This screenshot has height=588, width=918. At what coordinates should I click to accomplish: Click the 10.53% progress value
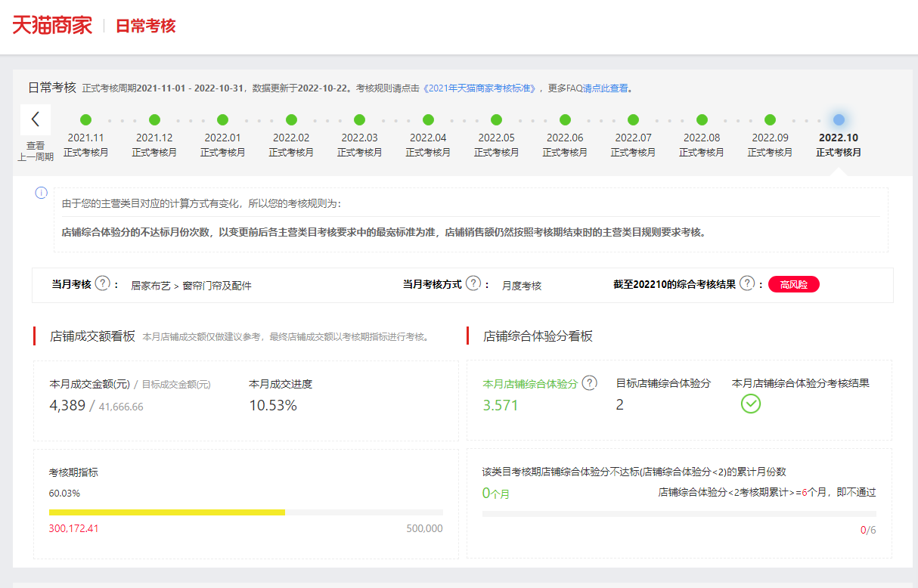point(273,405)
